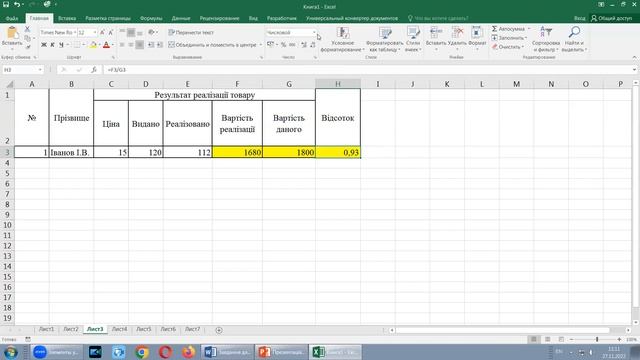The height and width of the screenshot is (360, 640).
Task: Save the workbook with the floppy disk icon
Action: 6,4
